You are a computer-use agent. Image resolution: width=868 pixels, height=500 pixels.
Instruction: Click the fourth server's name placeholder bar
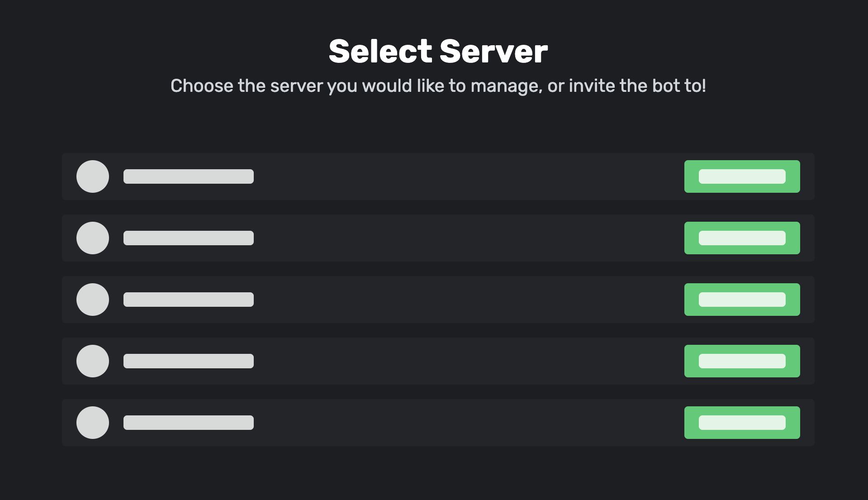[188, 361]
